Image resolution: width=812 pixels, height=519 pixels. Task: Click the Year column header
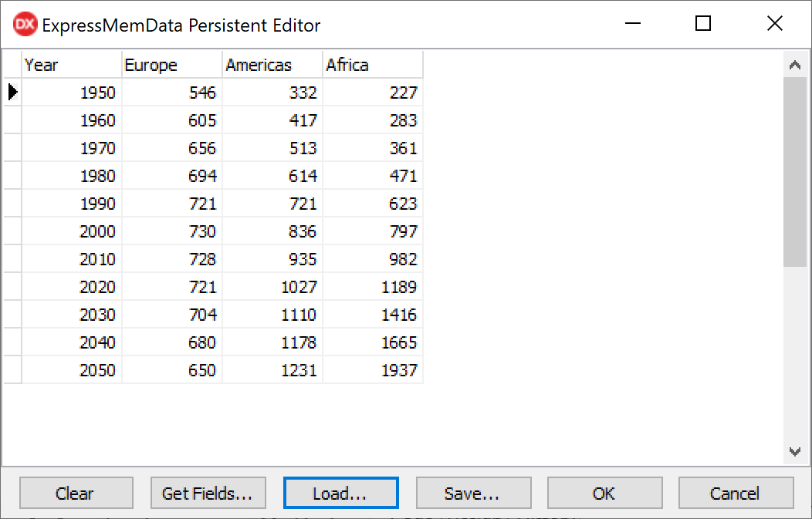coord(72,66)
